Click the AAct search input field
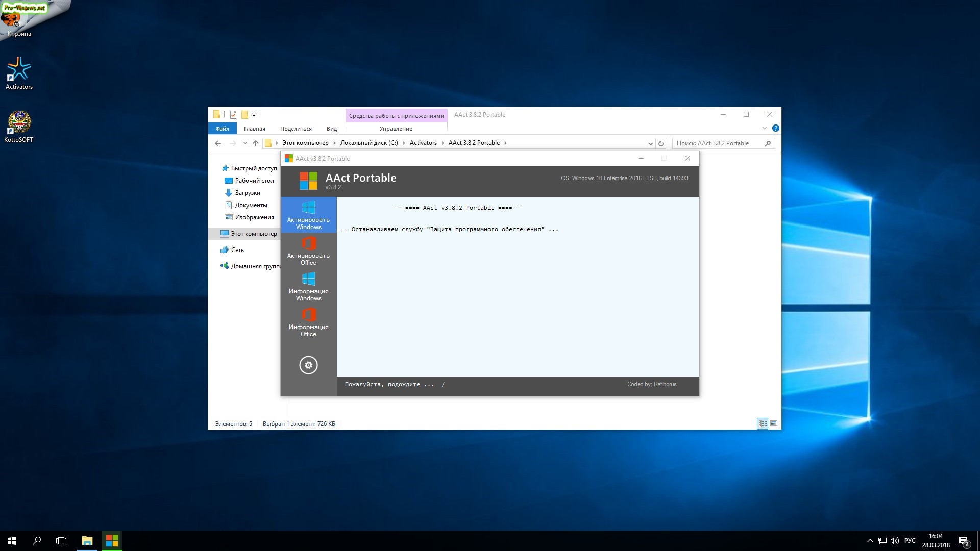Screen dimensions: 980x551 [x=717, y=143]
